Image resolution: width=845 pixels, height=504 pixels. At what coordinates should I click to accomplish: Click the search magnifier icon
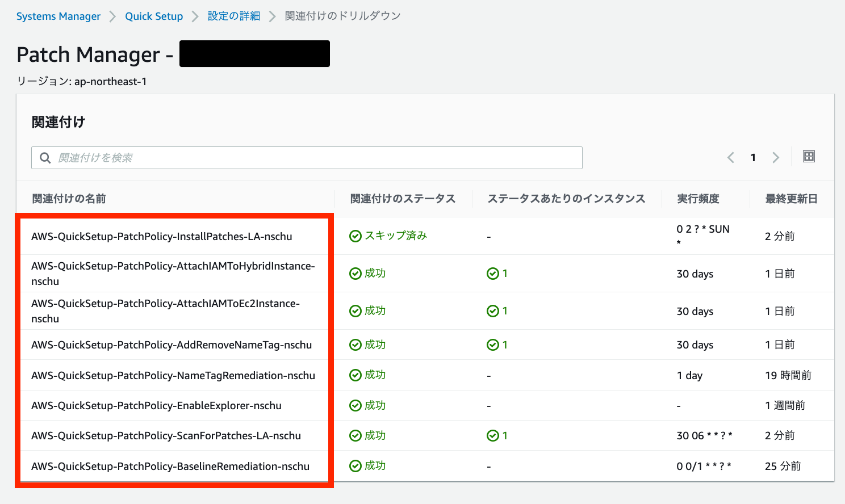pos(45,158)
